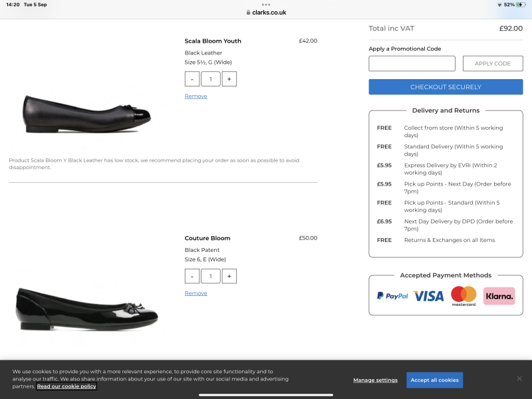The width and height of the screenshot is (532, 399).
Task: Tap the three-dot multitasking icon
Action: [266, 5]
